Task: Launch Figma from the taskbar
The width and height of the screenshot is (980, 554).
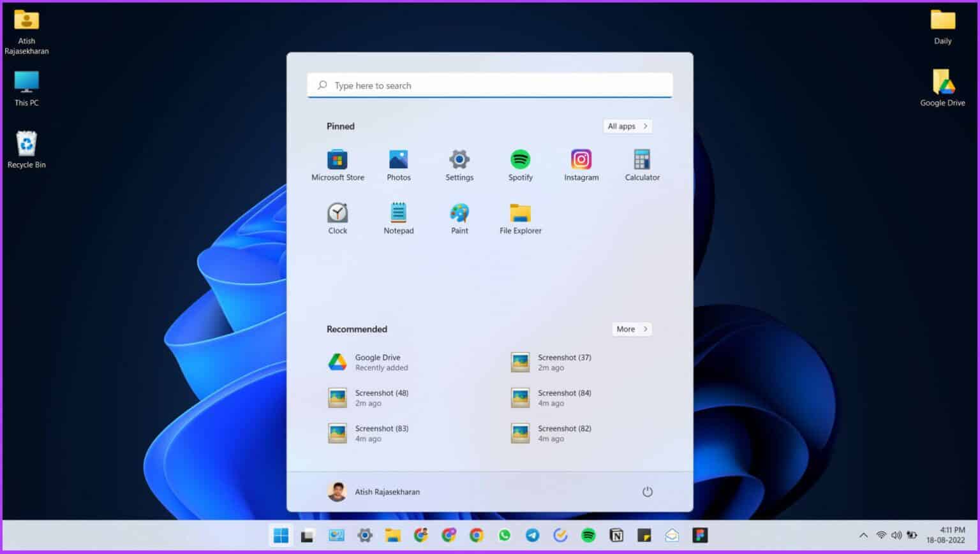Action: point(700,536)
